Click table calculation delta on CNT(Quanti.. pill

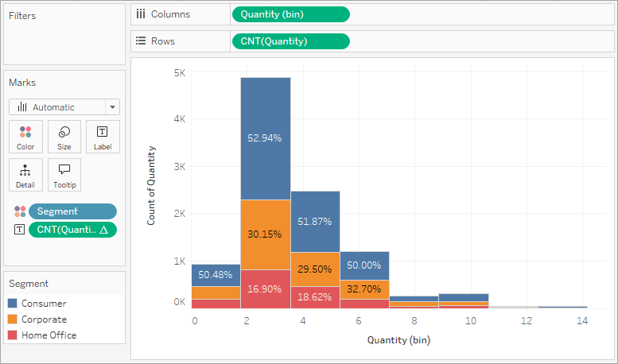pyautogui.click(x=103, y=230)
